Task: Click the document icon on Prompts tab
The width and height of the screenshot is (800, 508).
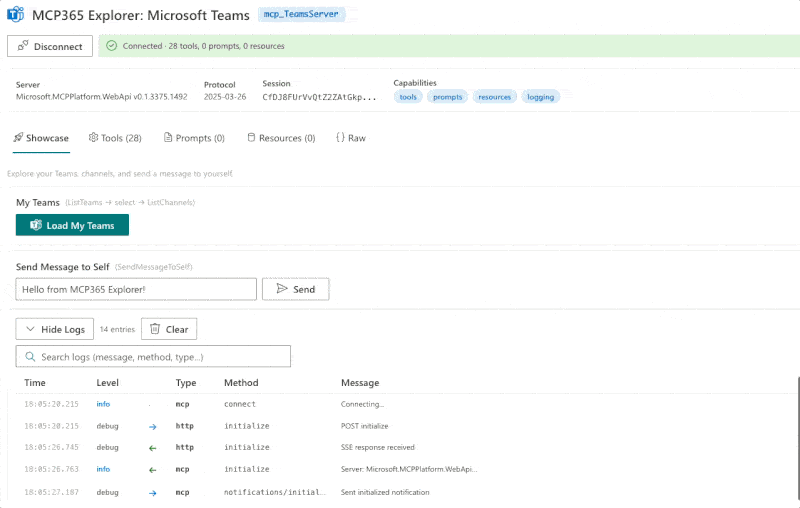Action: click(x=168, y=138)
